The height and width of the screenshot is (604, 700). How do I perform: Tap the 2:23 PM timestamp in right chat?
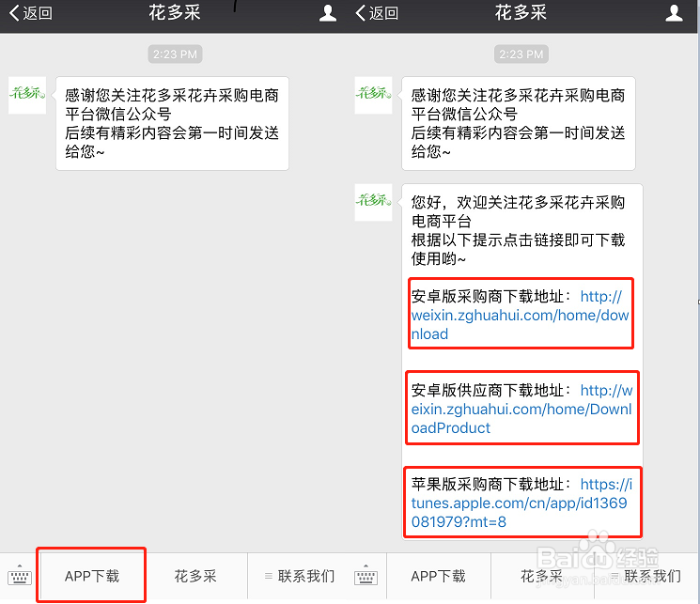(x=521, y=54)
